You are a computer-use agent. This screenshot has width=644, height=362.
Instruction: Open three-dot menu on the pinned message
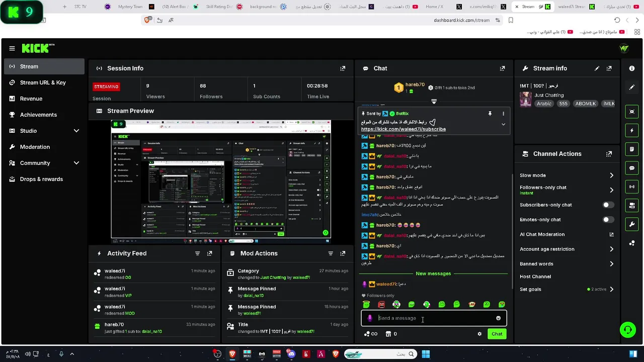(x=503, y=114)
